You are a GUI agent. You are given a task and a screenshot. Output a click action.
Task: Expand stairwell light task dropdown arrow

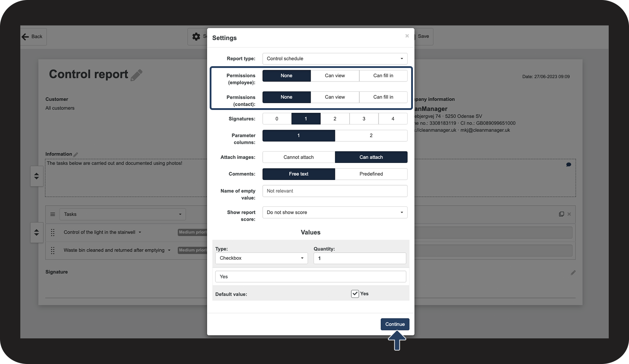(x=140, y=232)
